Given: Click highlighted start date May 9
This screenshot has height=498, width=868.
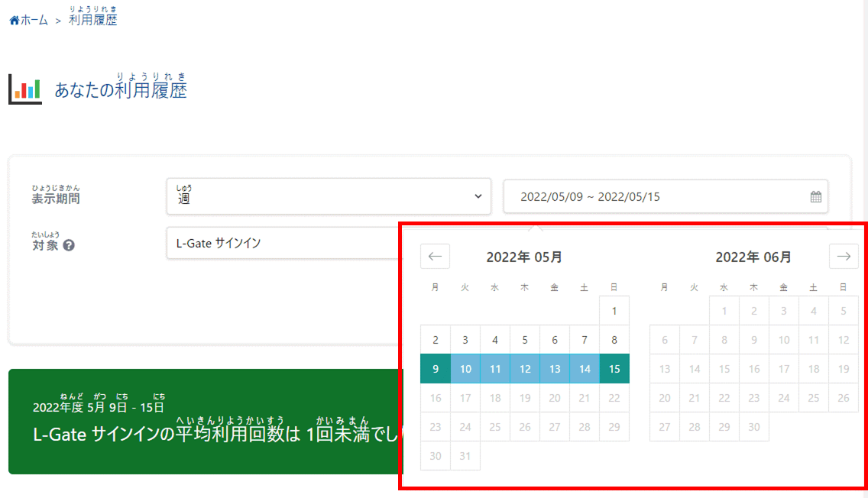Looking at the screenshot, I should click(x=436, y=368).
